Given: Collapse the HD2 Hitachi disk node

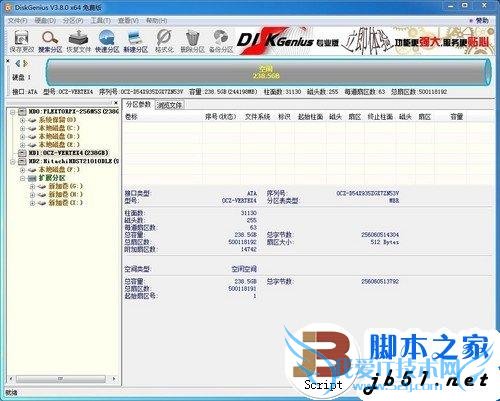Looking at the screenshot, I should [13, 162].
